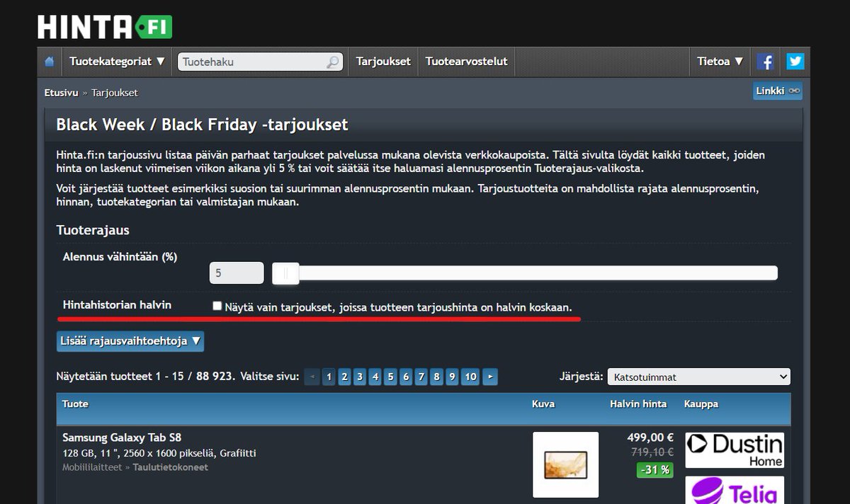
Task: Go to page 1
Action: coord(329,377)
